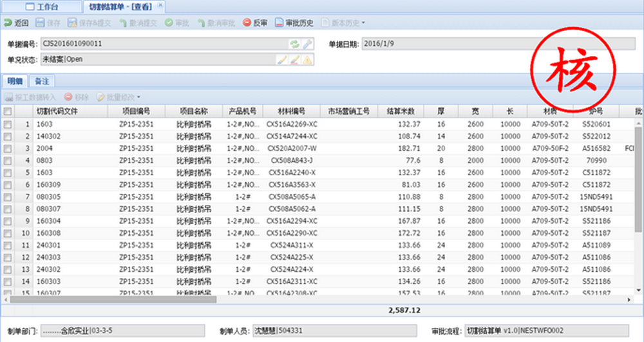Click the 报工数据转入 button
This screenshot has width=644, height=342.
(x=30, y=97)
